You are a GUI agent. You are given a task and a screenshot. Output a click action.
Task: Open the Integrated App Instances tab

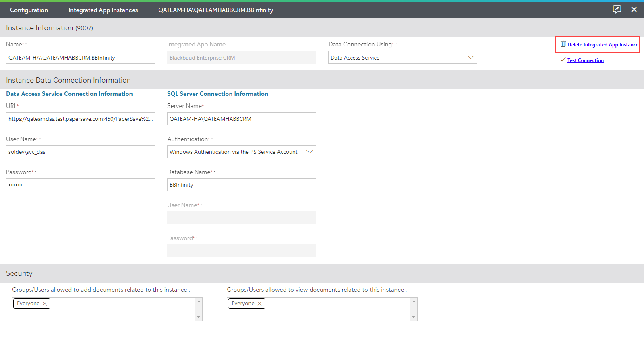tap(103, 10)
